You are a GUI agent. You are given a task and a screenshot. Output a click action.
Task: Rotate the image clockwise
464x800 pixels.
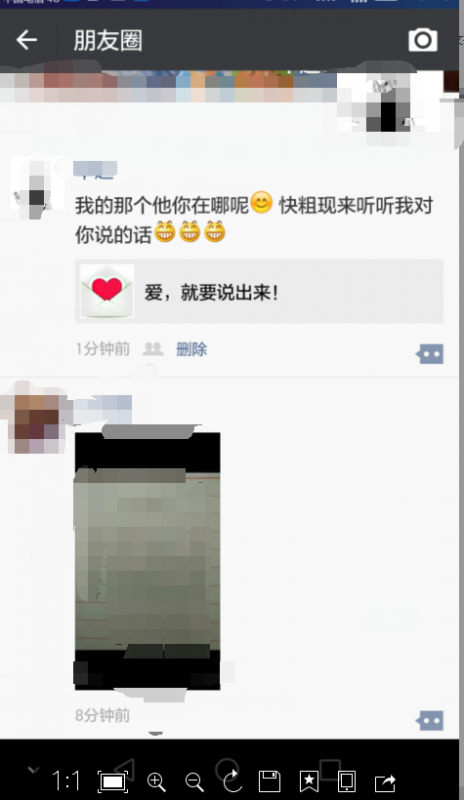click(x=232, y=780)
